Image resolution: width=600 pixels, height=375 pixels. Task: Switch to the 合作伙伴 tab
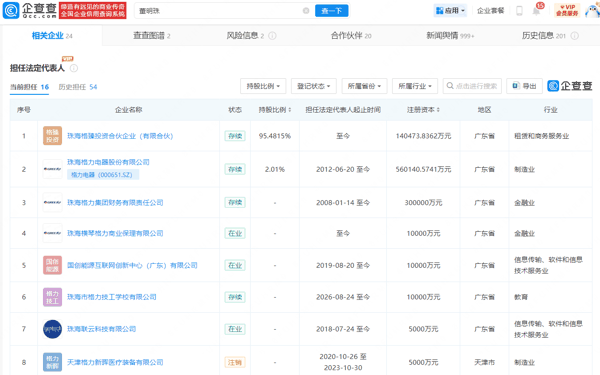point(351,36)
